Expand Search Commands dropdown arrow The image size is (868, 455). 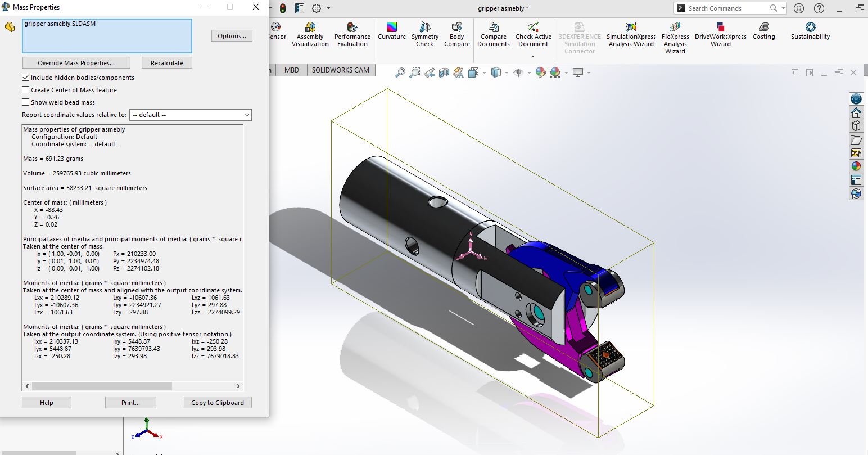(x=783, y=8)
